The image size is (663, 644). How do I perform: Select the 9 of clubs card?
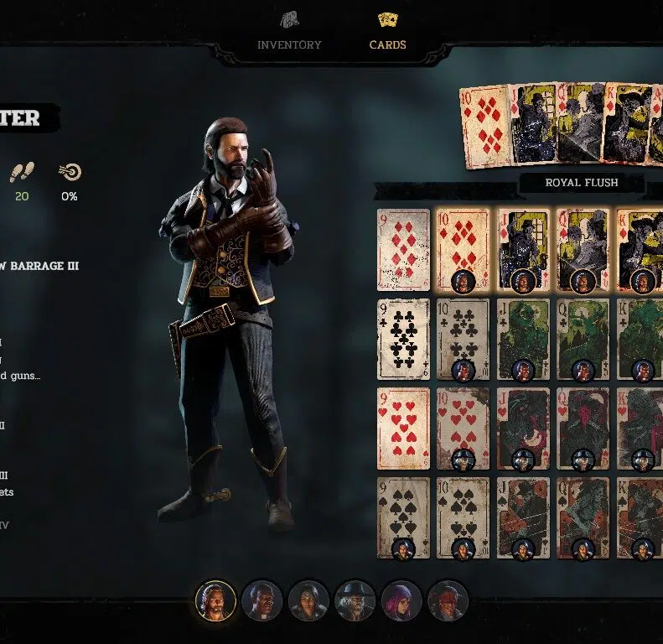click(403, 340)
